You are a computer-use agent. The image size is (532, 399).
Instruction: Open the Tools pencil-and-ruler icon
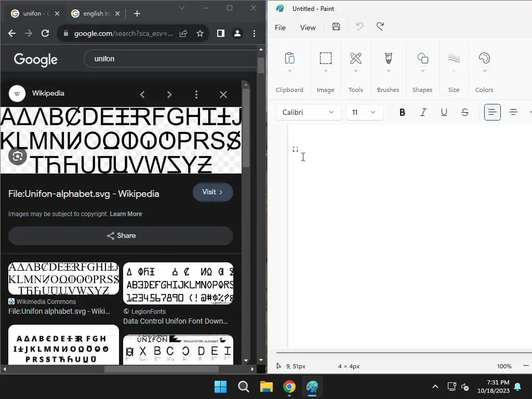(x=355, y=58)
